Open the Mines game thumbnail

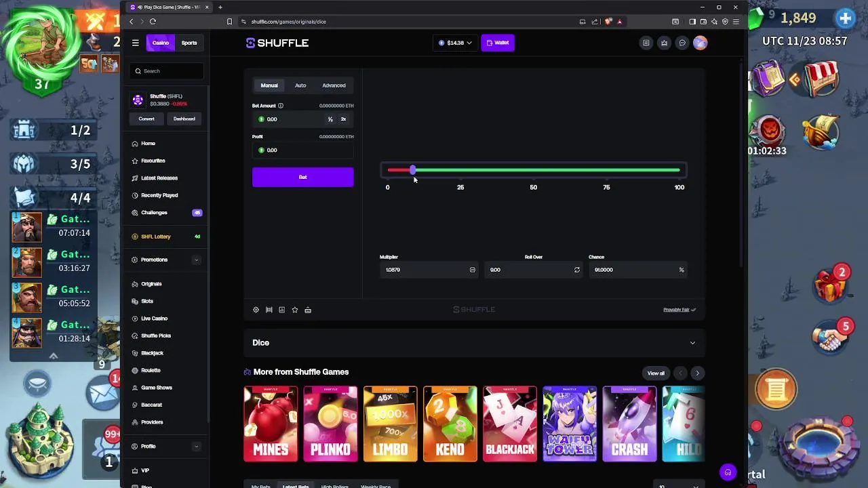(x=271, y=424)
